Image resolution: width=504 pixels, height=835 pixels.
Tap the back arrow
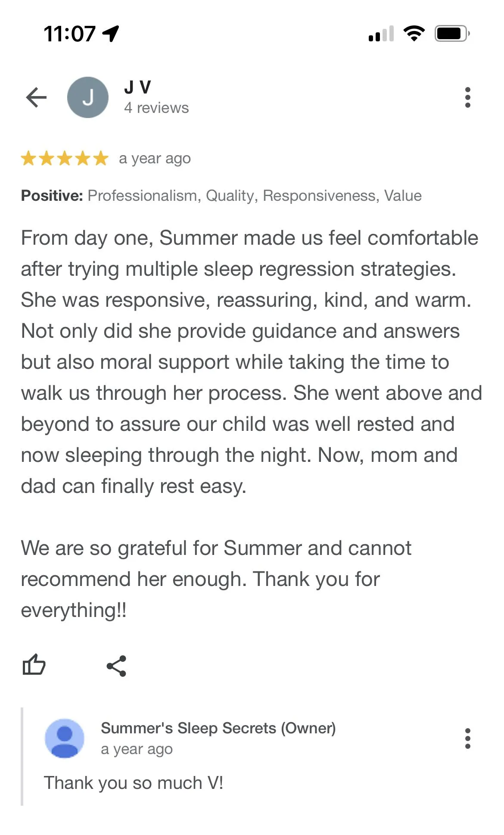pyautogui.click(x=36, y=97)
